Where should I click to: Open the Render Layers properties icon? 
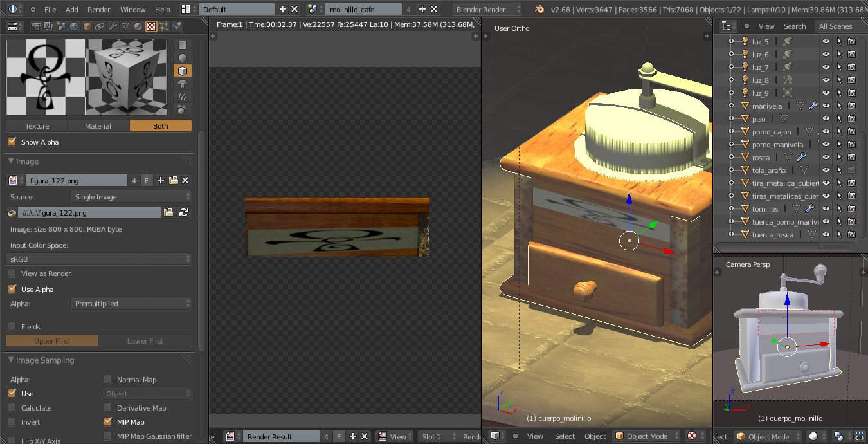click(48, 26)
